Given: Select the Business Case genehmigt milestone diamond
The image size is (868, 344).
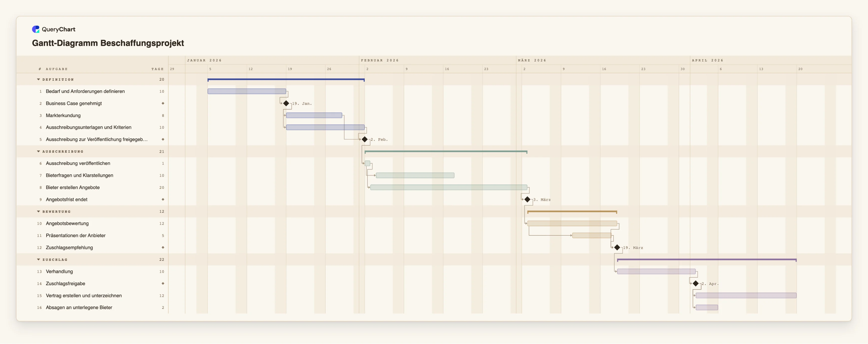Looking at the screenshot, I should (286, 103).
